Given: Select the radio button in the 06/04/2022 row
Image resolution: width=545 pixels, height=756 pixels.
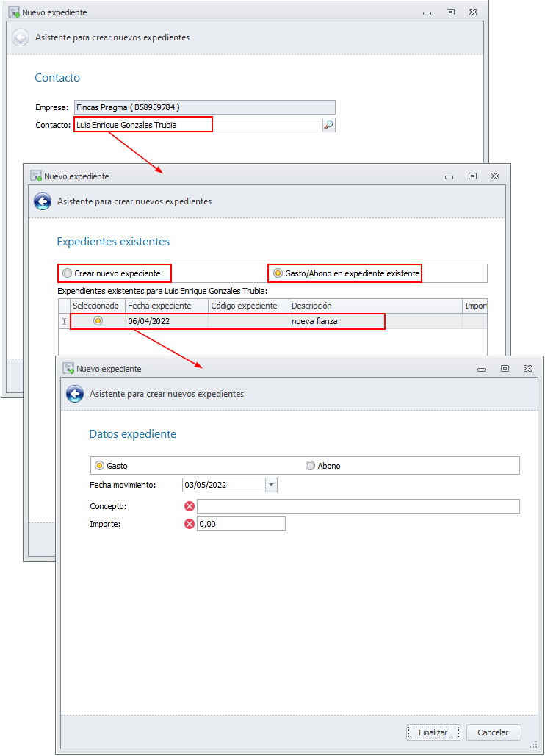Looking at the screenshot, I should [98, 320].
